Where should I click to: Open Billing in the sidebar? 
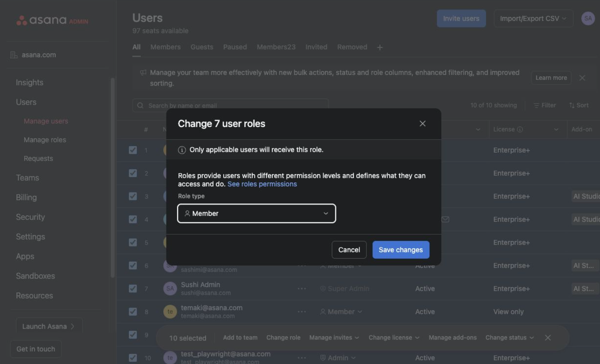point(26,197)
